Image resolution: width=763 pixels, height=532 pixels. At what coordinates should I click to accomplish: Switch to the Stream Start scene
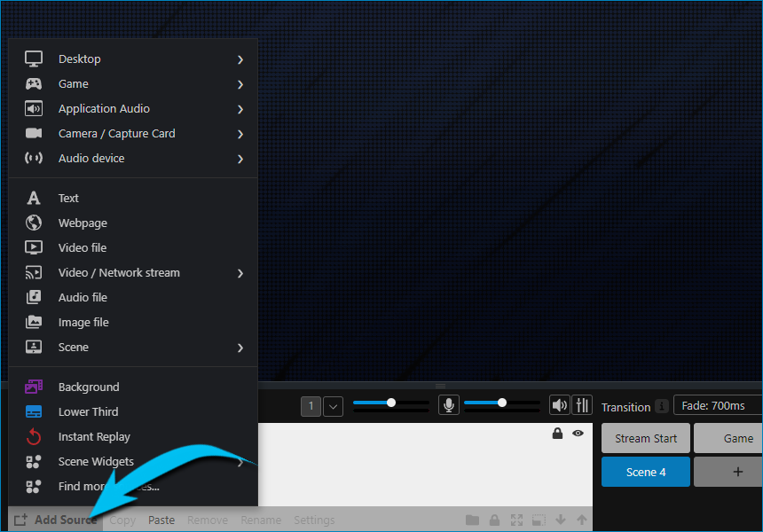click(x=645, y=438)
